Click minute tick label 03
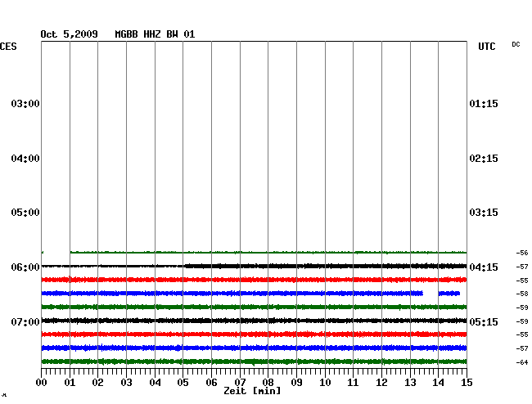The image size is (532, 404). pyautogui.click(x=127, y=383)
